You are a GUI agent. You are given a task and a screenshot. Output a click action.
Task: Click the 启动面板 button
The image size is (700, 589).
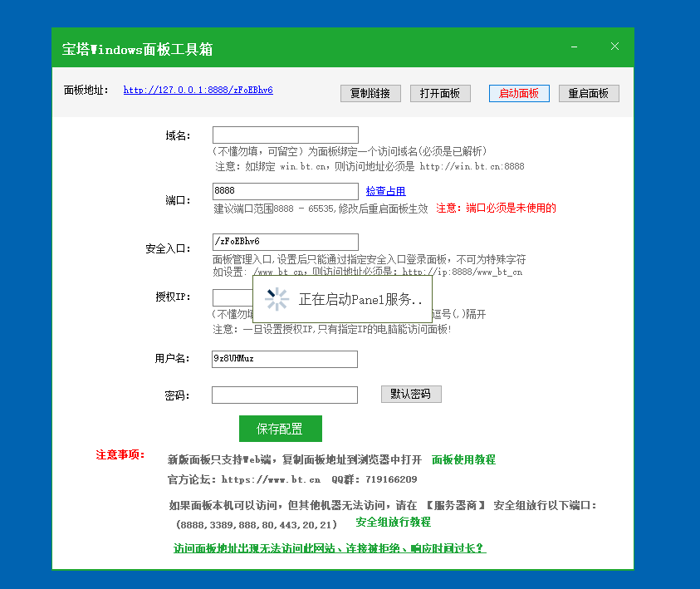coord(519,93)
